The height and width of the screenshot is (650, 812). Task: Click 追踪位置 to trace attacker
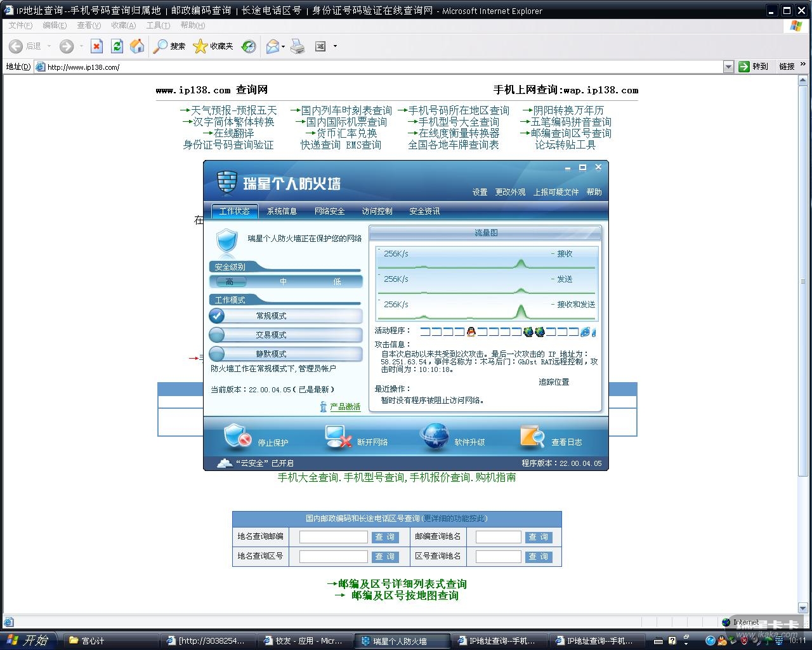[554, 382]
